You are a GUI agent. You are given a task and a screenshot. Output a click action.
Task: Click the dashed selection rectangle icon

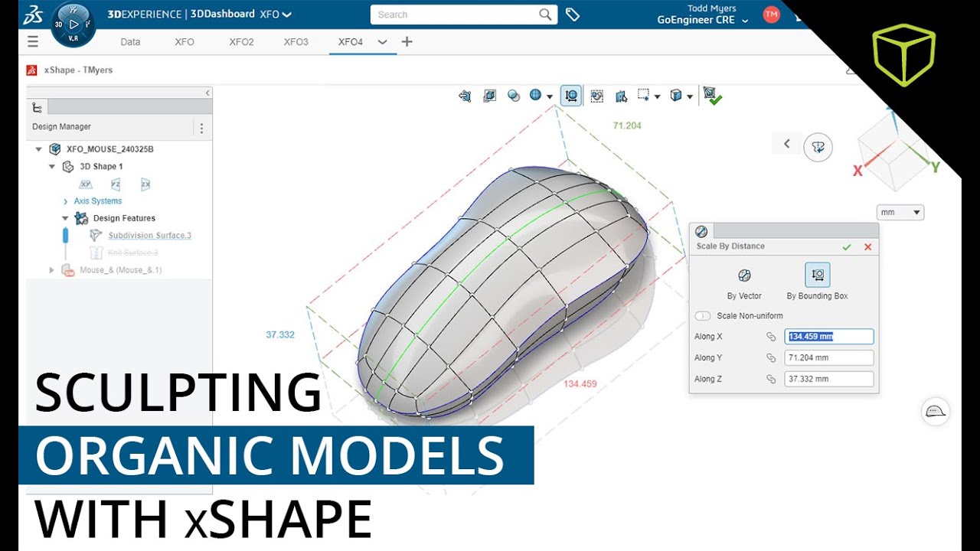coord(643,96)
